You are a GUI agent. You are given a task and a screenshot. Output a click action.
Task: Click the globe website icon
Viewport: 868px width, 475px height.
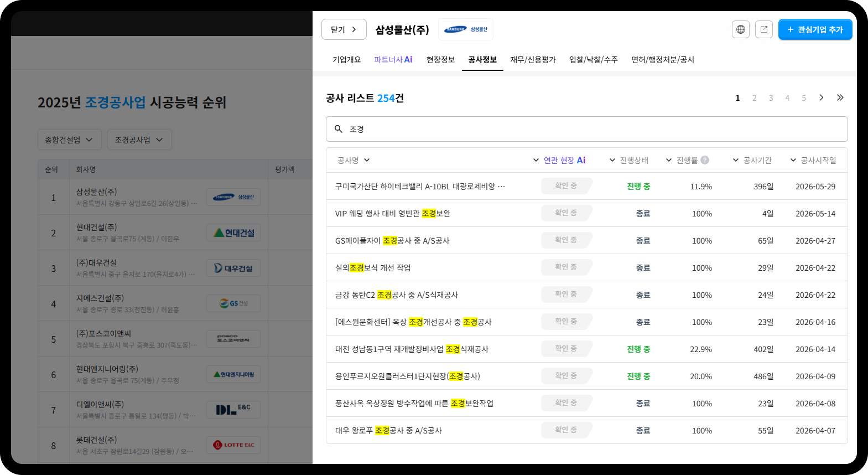[x=741, y=29]
